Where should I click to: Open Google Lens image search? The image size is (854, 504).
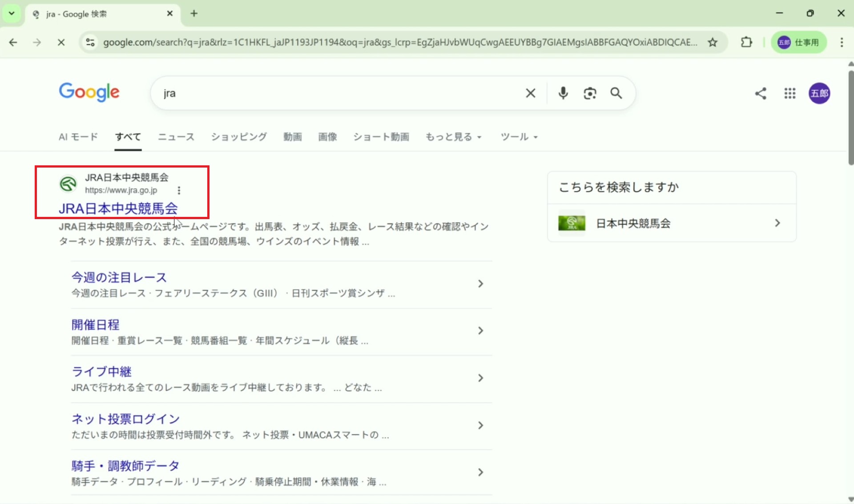590,93
